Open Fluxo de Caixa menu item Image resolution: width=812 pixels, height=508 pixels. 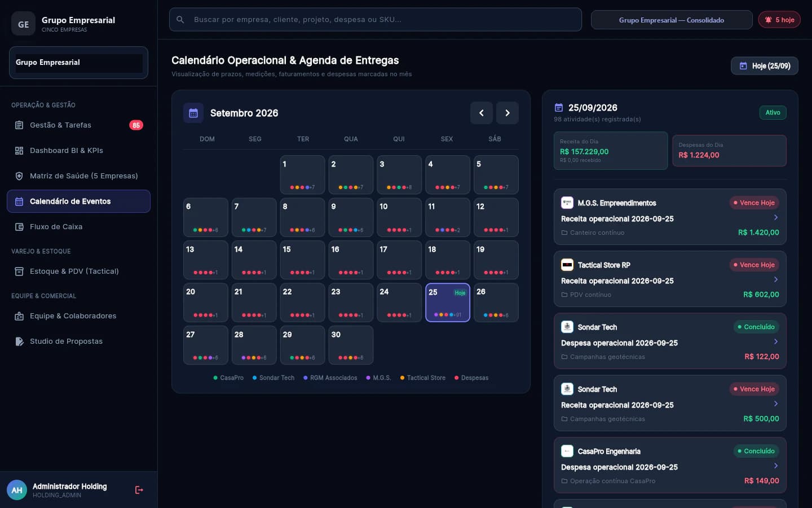78,227
